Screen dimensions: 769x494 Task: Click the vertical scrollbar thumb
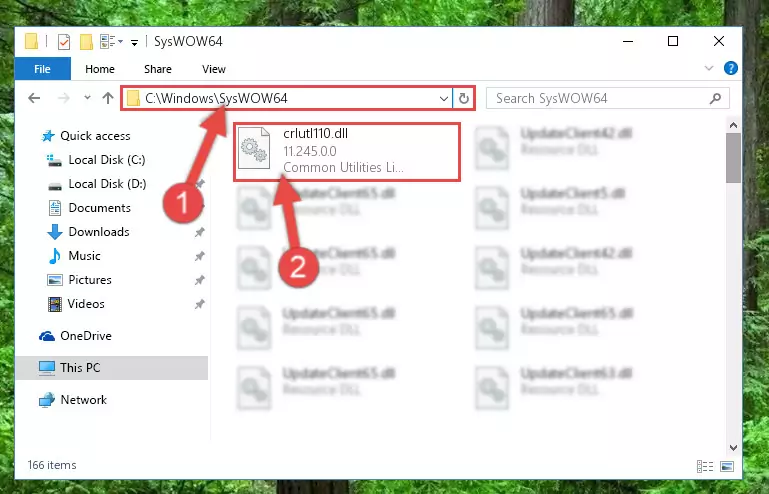coord(733,158)
